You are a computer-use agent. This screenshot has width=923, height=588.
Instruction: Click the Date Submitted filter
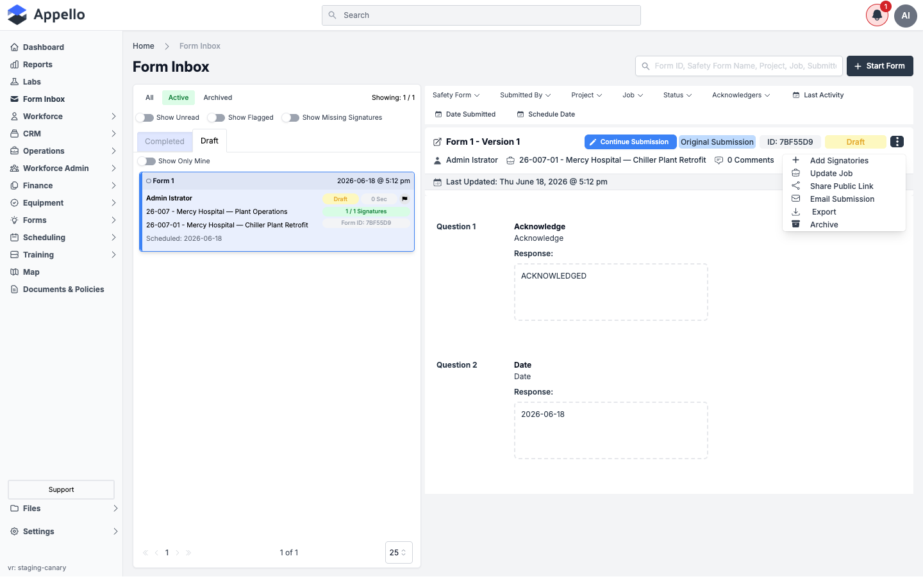465,115
